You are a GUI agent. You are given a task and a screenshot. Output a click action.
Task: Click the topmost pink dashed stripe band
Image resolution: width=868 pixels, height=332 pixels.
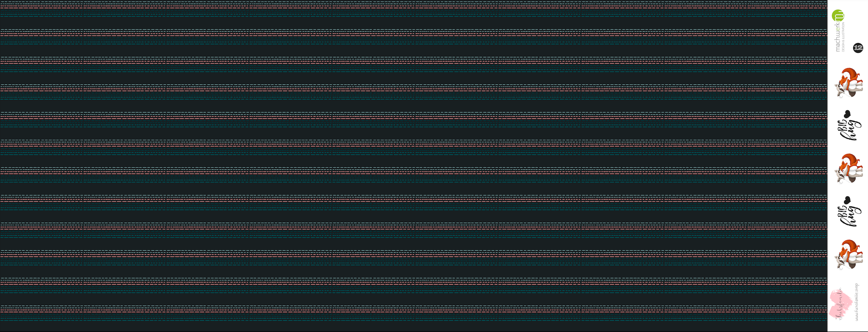point(407,8)
